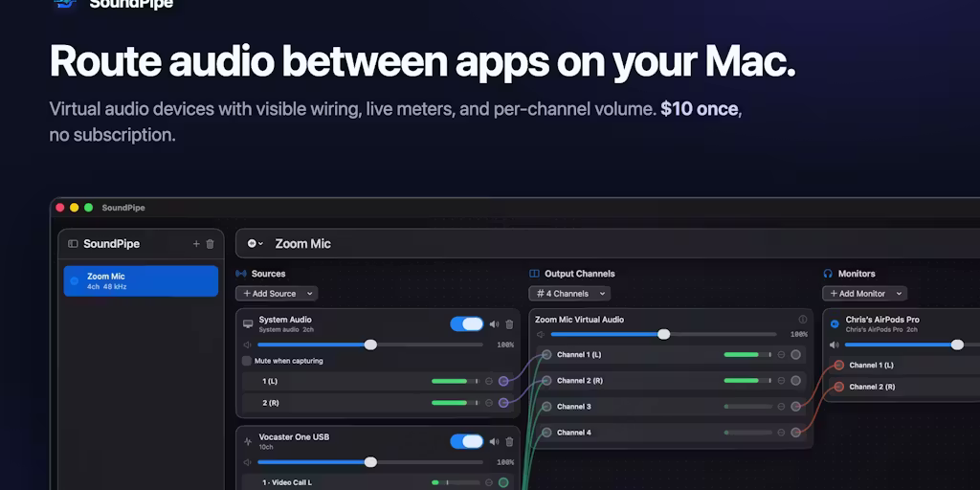
Task: Mute Vocaster One USB with speaker icon
Action: 495,442
